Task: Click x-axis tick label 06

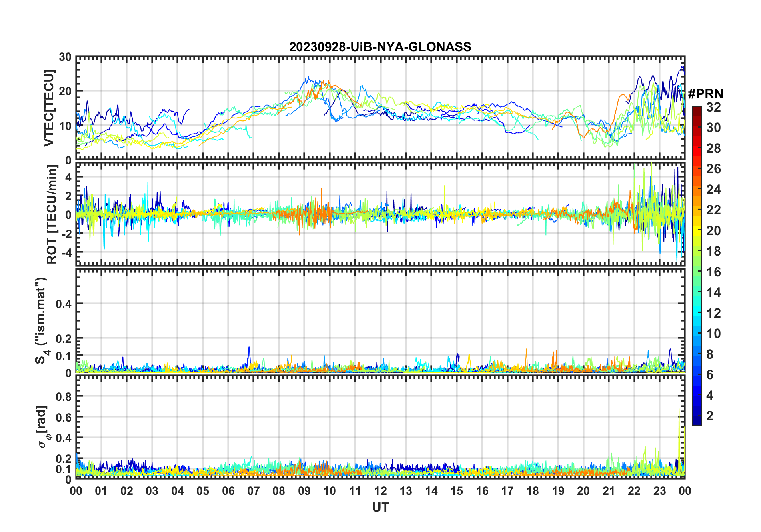Action: (x=228, y=491)
